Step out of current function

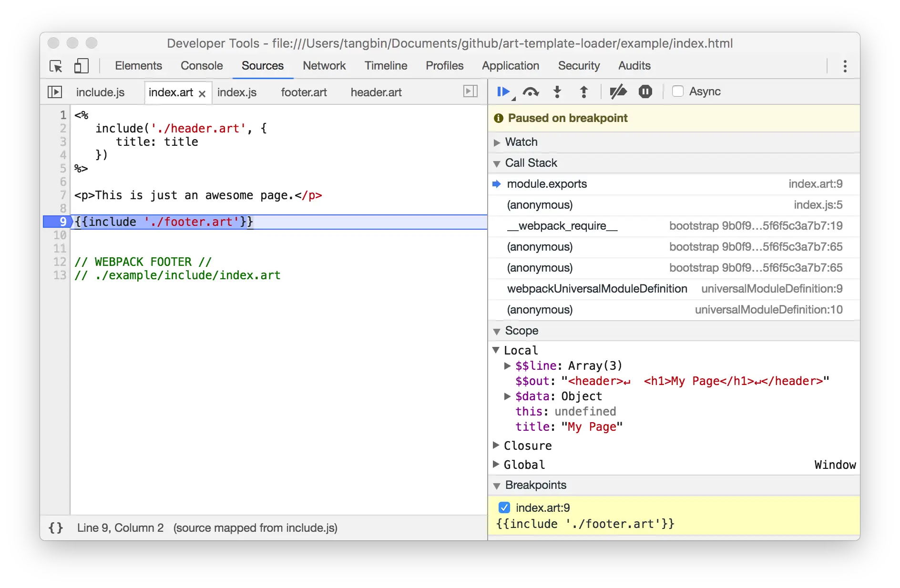(583, 91)
